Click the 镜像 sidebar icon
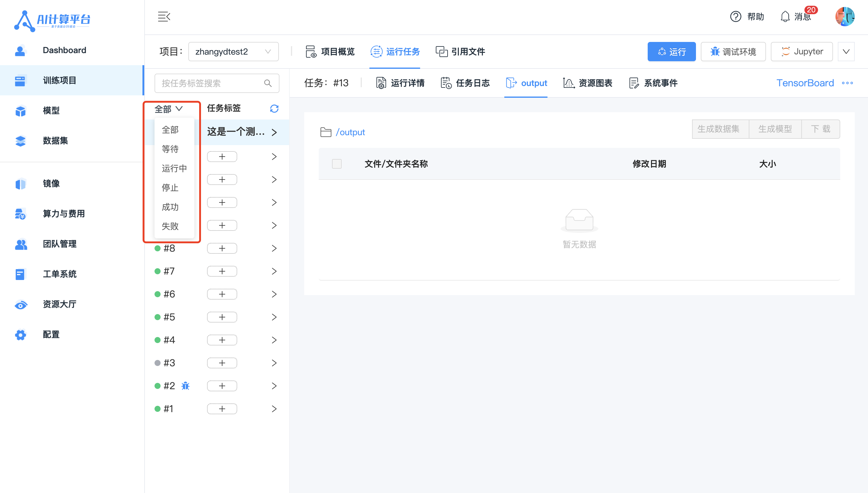The height and width of the screenshot is (493, 868). coord(20,183)
